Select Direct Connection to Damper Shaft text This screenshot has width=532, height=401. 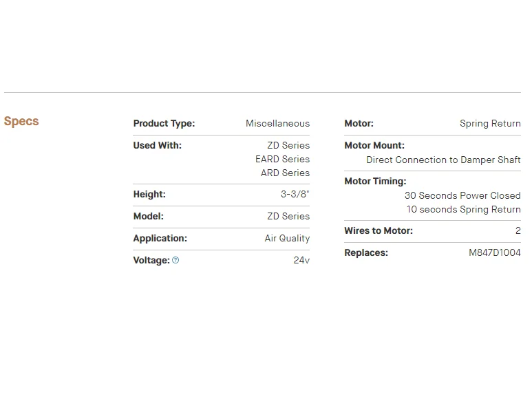[x=443, y=160]
